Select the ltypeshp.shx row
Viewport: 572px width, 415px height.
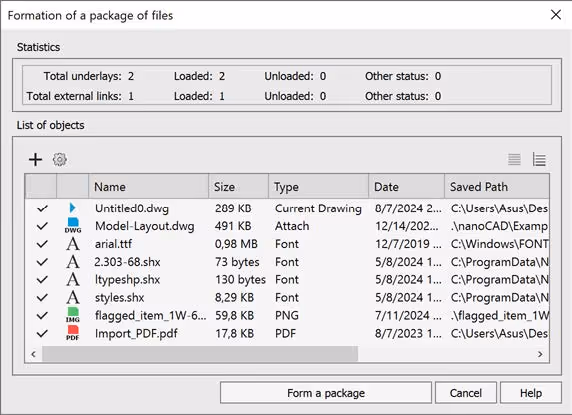pyautogui.click(x=287, y=280)
